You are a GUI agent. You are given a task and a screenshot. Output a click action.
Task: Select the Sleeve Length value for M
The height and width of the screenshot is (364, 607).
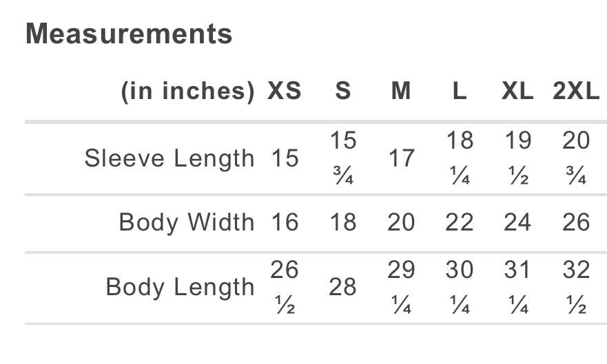pos(401,159)
